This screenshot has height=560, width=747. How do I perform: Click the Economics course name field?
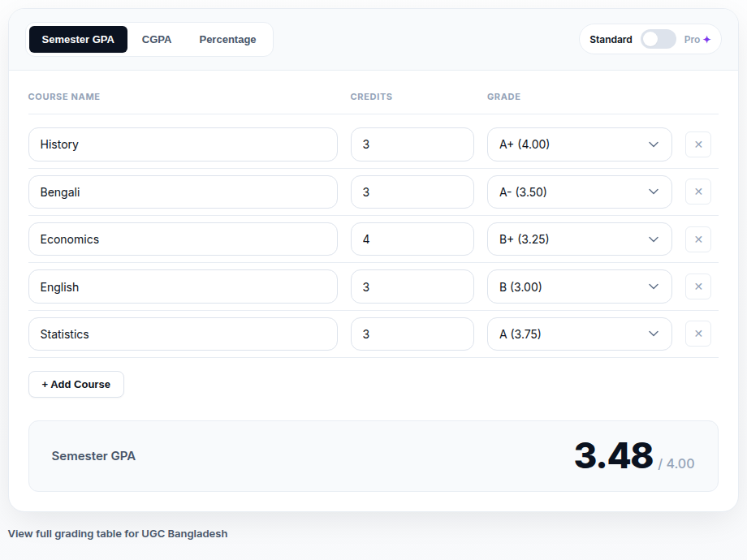pyautogui.click(x=183, y=239)
